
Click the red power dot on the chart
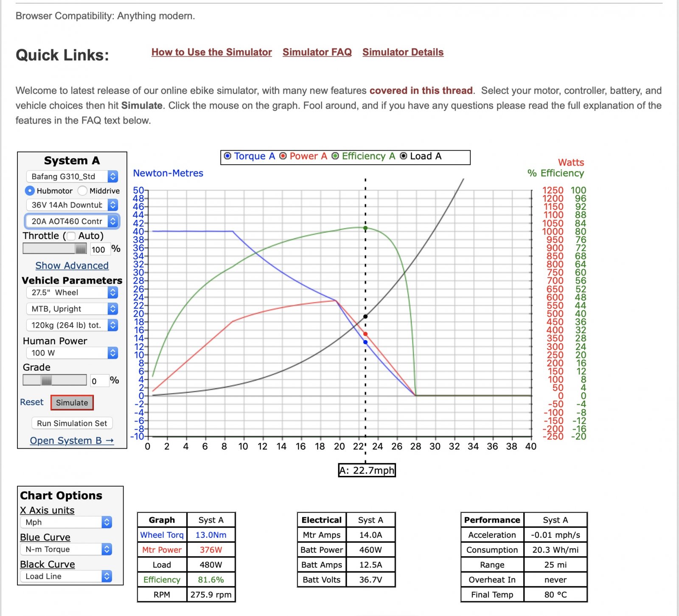click(365, 334)
